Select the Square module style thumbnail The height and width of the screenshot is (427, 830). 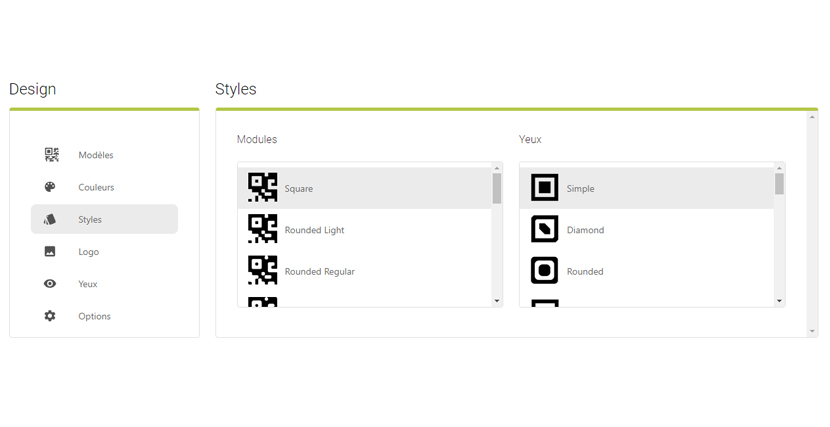click(262, 188)
